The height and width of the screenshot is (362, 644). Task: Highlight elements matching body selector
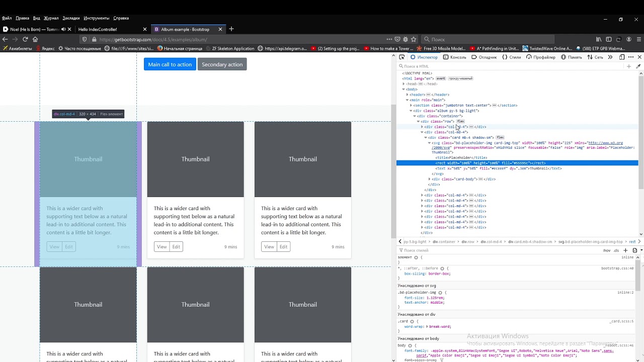pyautogui.click(x=410, y=345)
